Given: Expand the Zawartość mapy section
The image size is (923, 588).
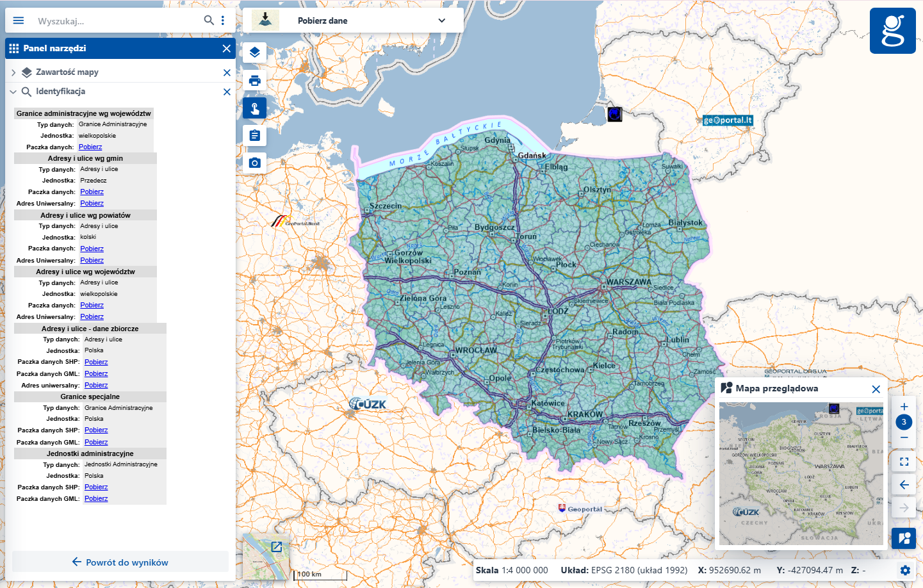Looking at the screenshot, I should [x=13, y=72].
